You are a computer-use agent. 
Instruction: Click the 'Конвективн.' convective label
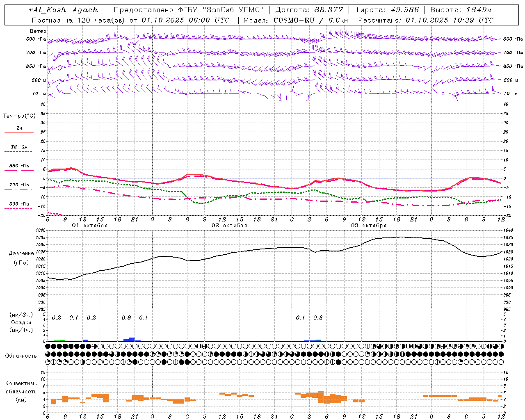coord(21,383)
